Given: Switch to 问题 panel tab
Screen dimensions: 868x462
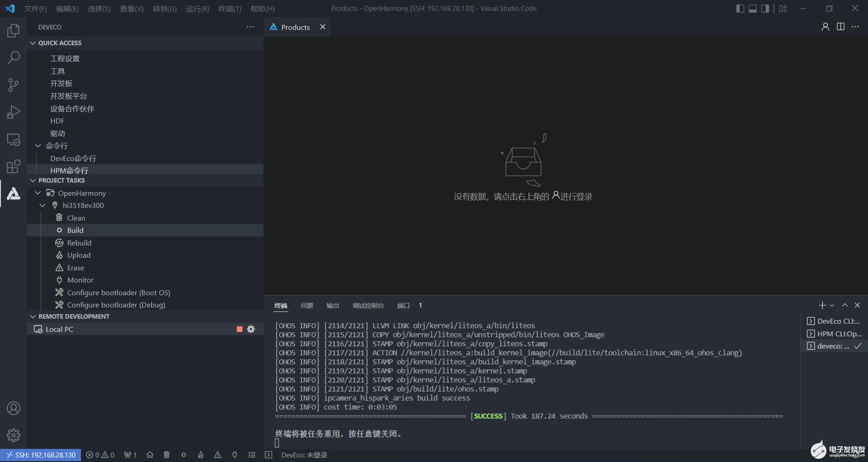Looking at the screenshot, I should [x=307, y=306].
